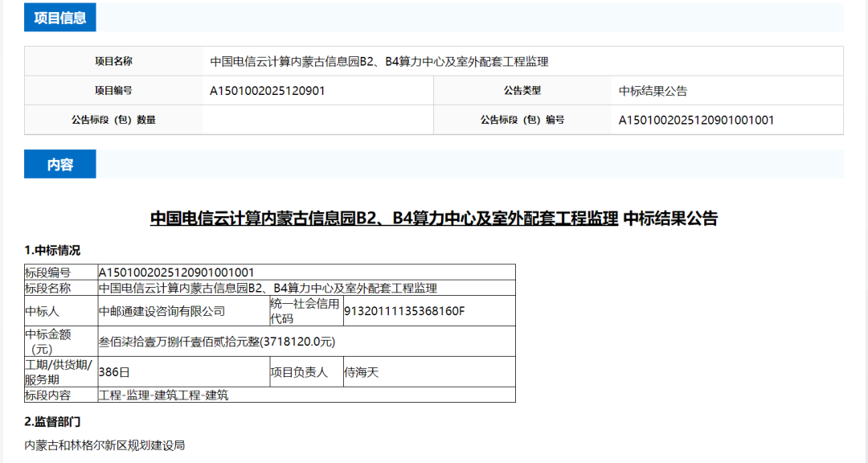Select the 项目负责人 label cell
The image size is (868, 463).
click(x=307, y=372)
